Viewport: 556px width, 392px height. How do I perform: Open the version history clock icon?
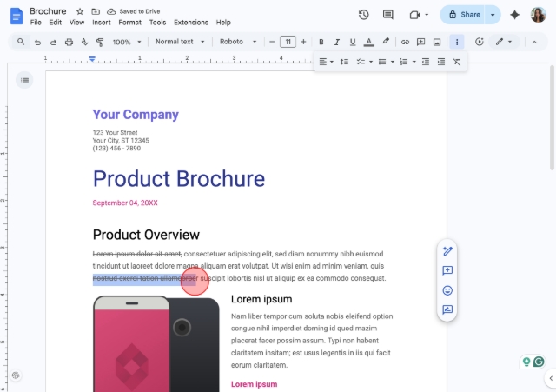pyautogui.click(x=363, y=15)
